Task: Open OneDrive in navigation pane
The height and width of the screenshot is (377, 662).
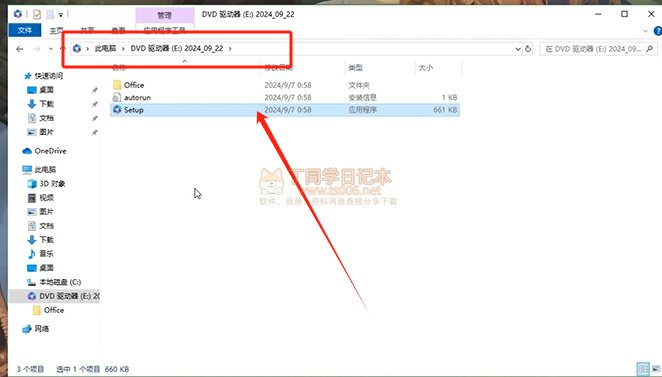Action: [x=50, y=151]
